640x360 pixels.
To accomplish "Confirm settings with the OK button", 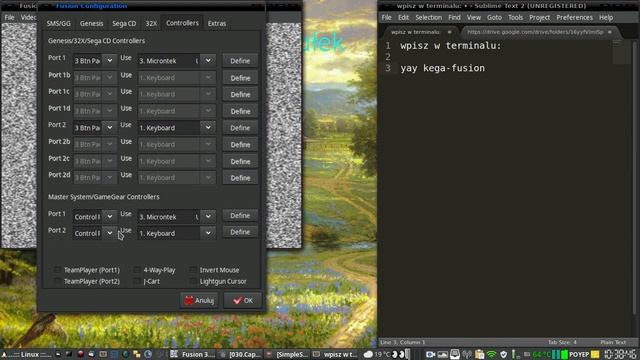I will (243, 300).
